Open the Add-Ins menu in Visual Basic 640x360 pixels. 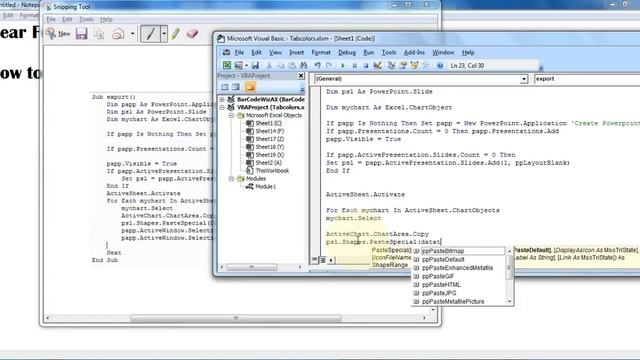414,53
